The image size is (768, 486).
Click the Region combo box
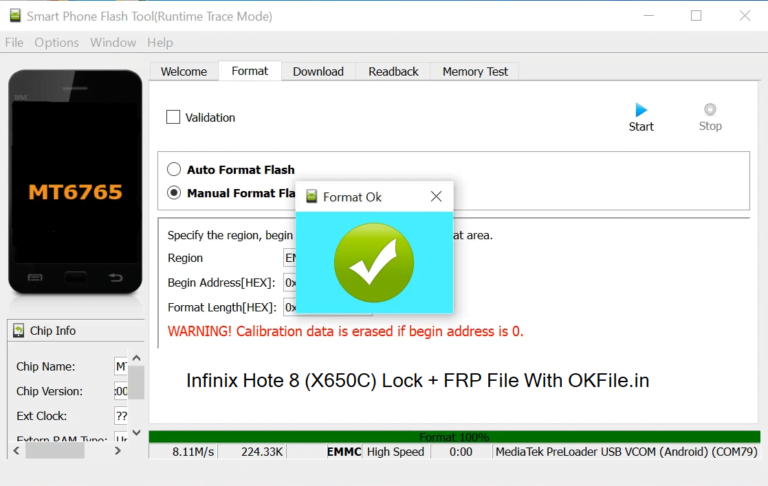point(290,258)
